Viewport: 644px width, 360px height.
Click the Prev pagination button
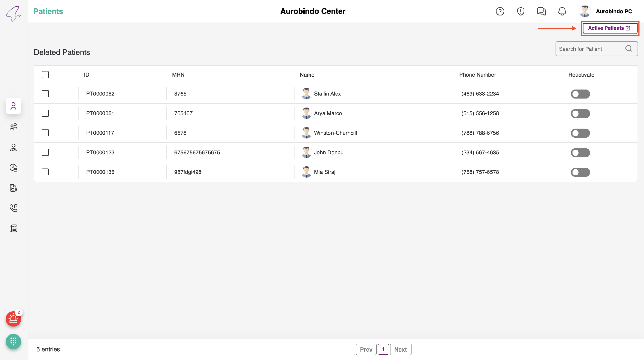point(366,349)
